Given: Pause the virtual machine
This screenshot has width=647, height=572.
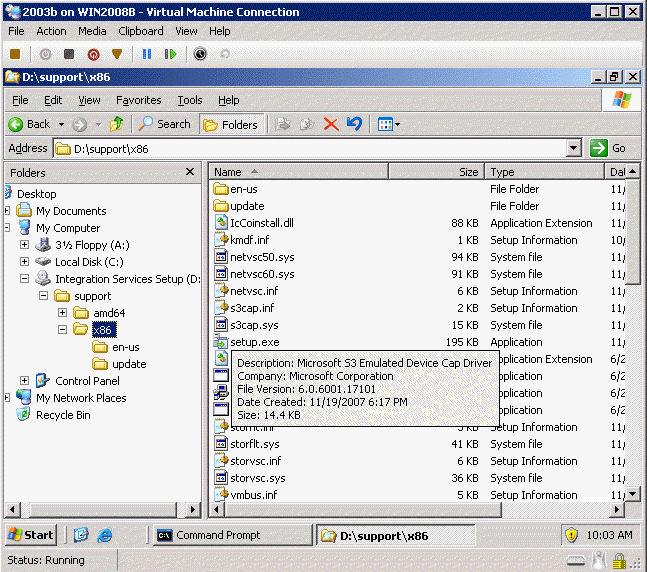Looking at the screenshot, I should click(x=147, y=54).
